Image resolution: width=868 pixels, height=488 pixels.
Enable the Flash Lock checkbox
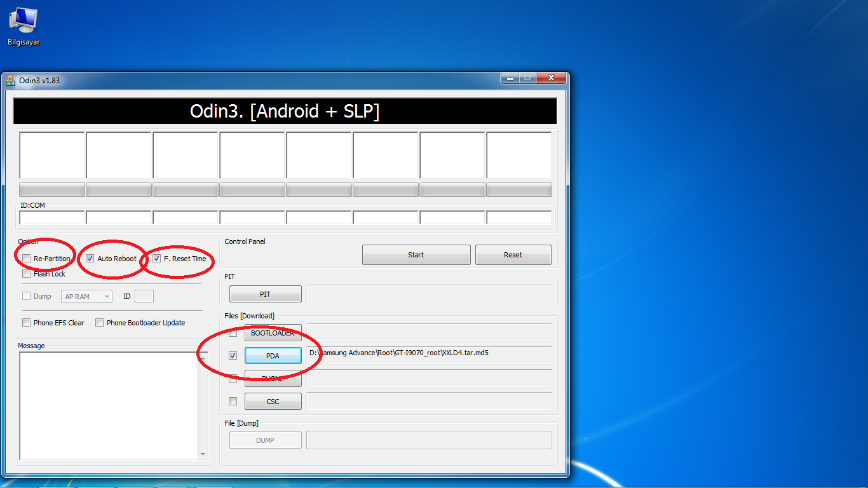coord(26,274)
